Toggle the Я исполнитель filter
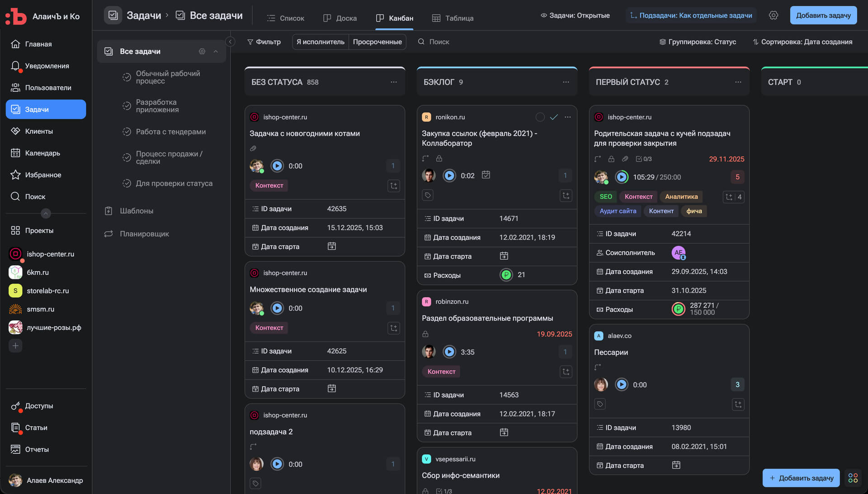The width and height of the screenshot is (868, 494). click(320, 42)
